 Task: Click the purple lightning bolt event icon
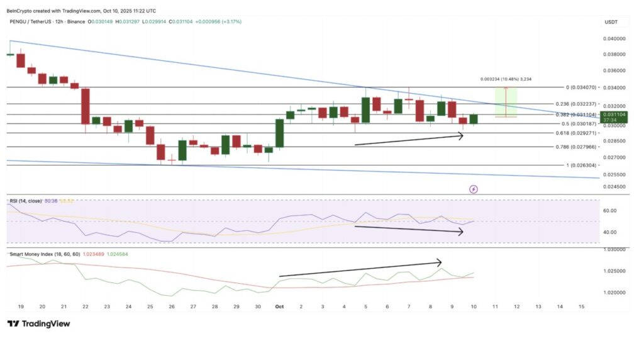tap(474, 188)
